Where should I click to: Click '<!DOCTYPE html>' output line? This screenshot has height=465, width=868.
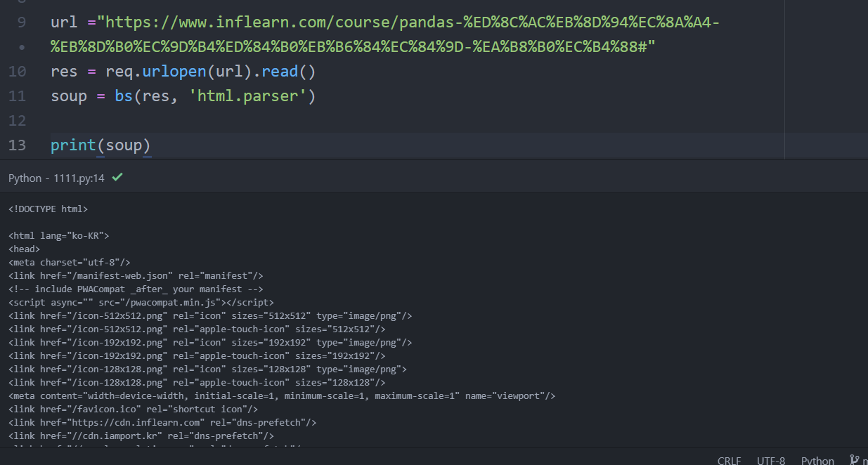click(48, 209)
